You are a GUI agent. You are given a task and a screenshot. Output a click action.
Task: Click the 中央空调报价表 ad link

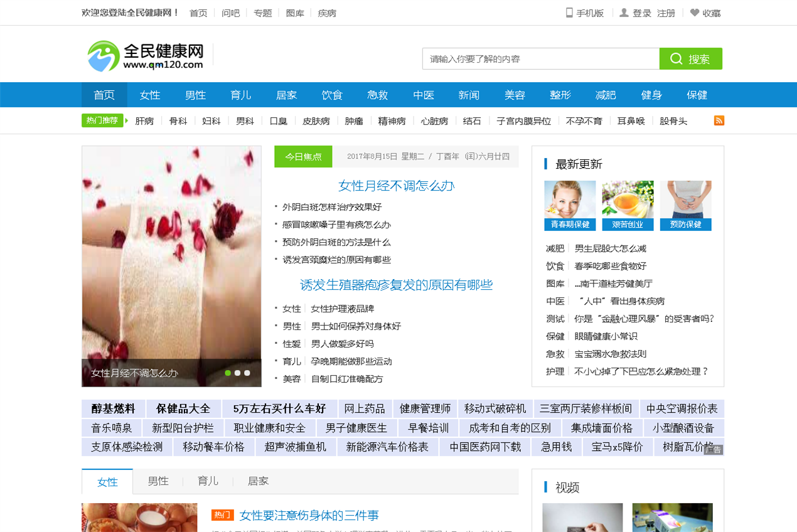coord(682,409)
